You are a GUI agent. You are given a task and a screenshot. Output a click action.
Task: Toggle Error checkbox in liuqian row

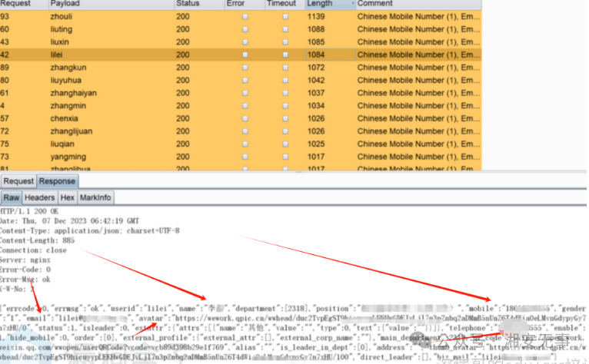pos(245,144)
